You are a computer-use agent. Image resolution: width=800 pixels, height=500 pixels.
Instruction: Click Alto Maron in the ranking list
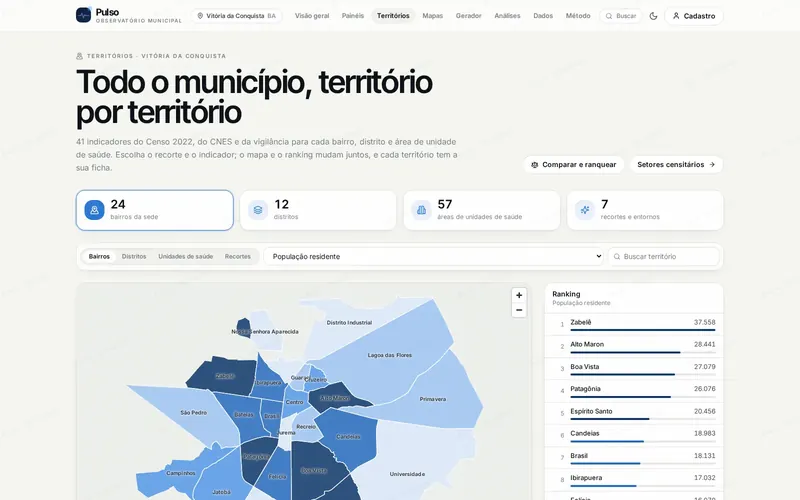[634, 346]
